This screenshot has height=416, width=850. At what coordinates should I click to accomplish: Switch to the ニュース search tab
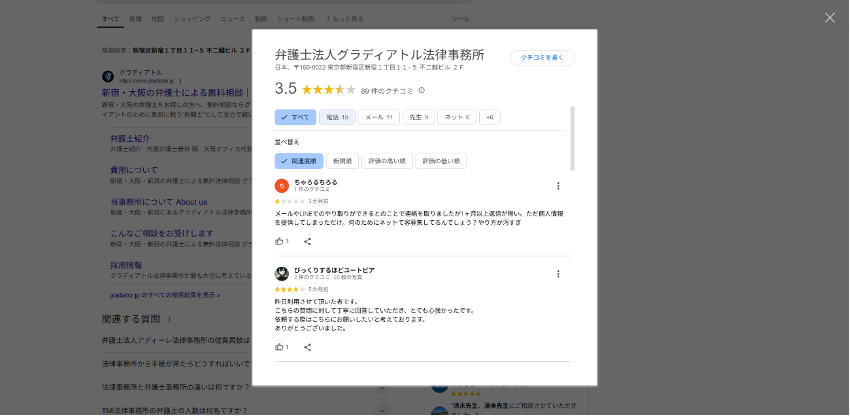(233, 19)
